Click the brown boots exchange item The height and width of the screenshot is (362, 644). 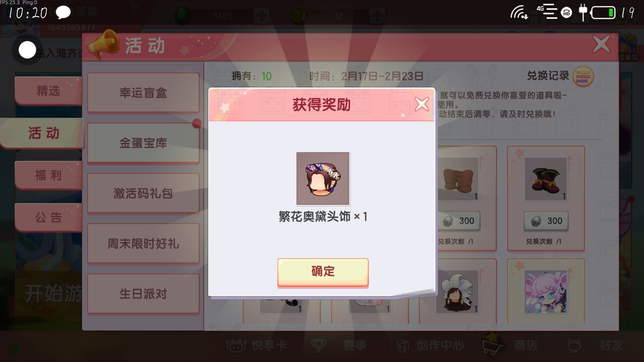[459, 179]
